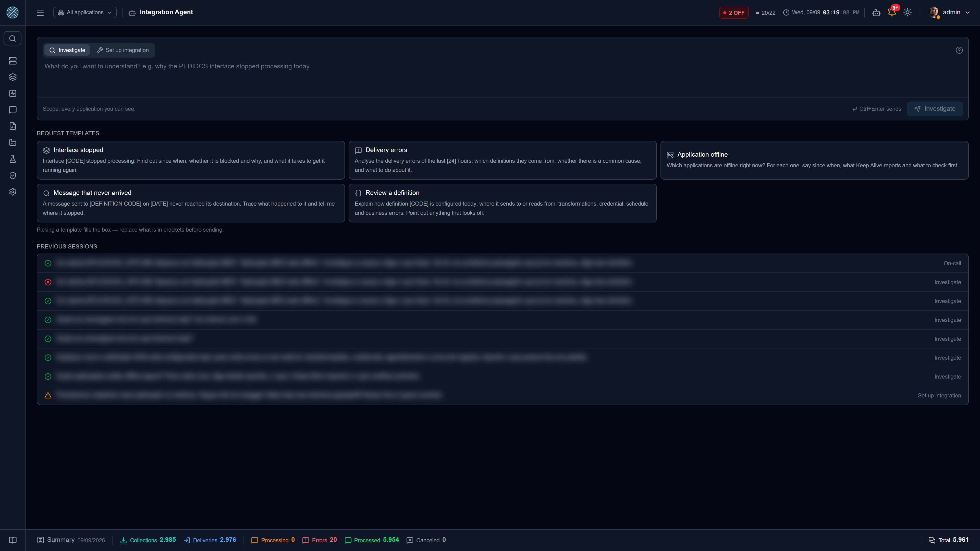Open the shield security icon in sidebar
Viewport: 980px width, 551px height.
[x=13, y=175]
